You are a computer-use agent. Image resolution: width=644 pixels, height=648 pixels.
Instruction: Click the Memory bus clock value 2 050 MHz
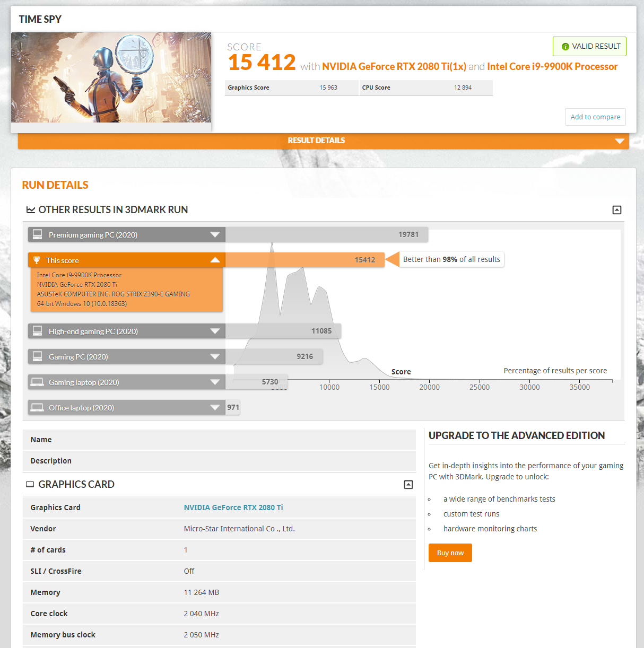202,635
